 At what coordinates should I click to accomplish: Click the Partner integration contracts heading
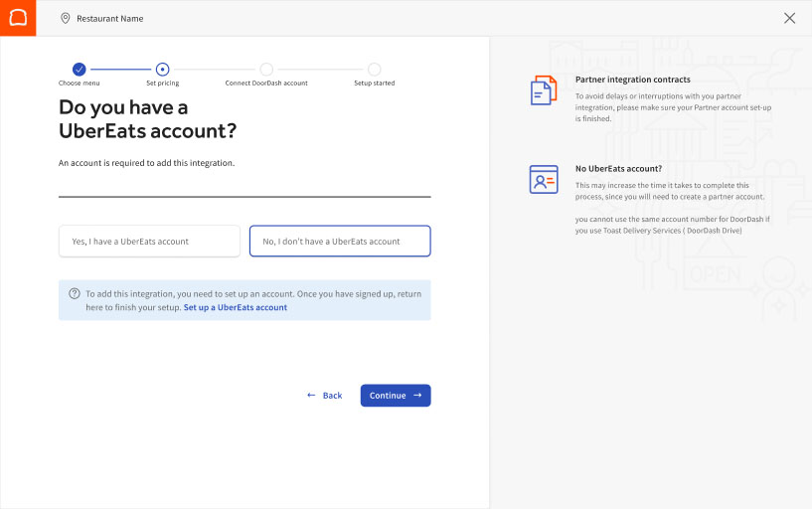[x=632, y=80]
